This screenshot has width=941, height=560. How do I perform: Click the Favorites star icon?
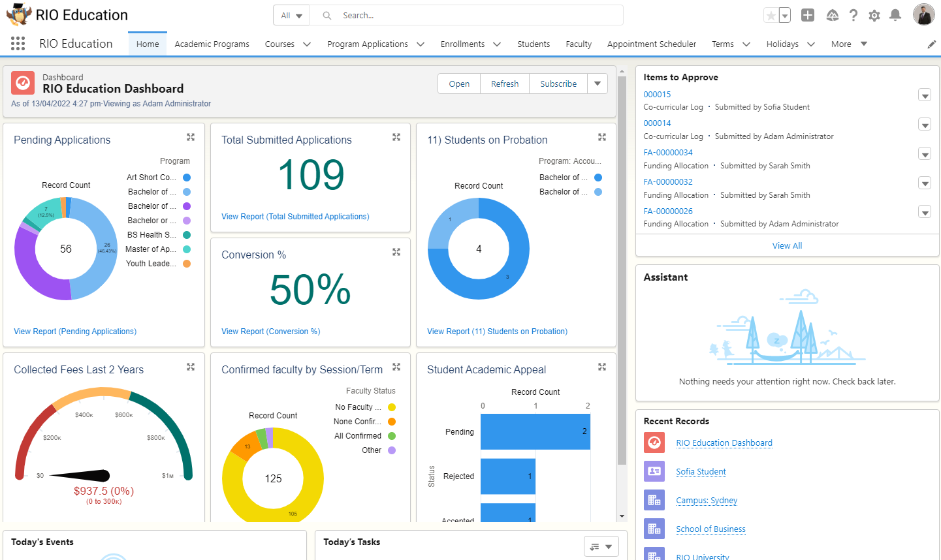tap(771, 15)
